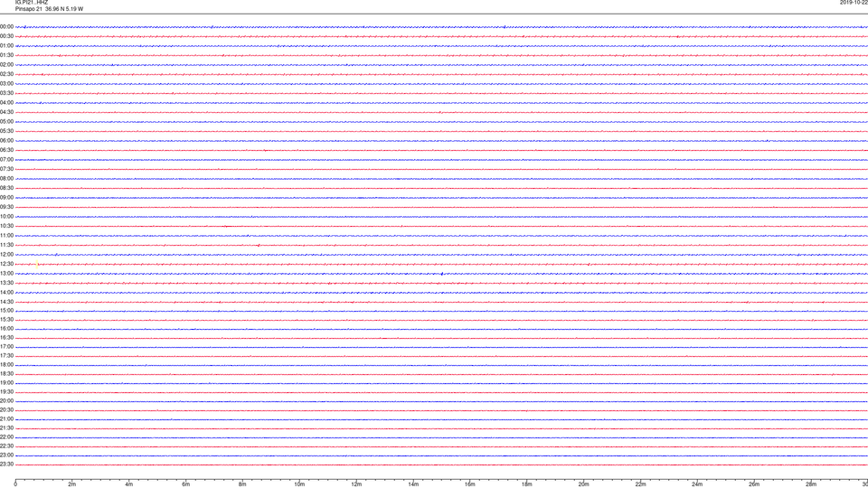The height and width of the screenshot is (488, 868).
Task: Select the 03:00 trace time label
Action: (6, 83)
